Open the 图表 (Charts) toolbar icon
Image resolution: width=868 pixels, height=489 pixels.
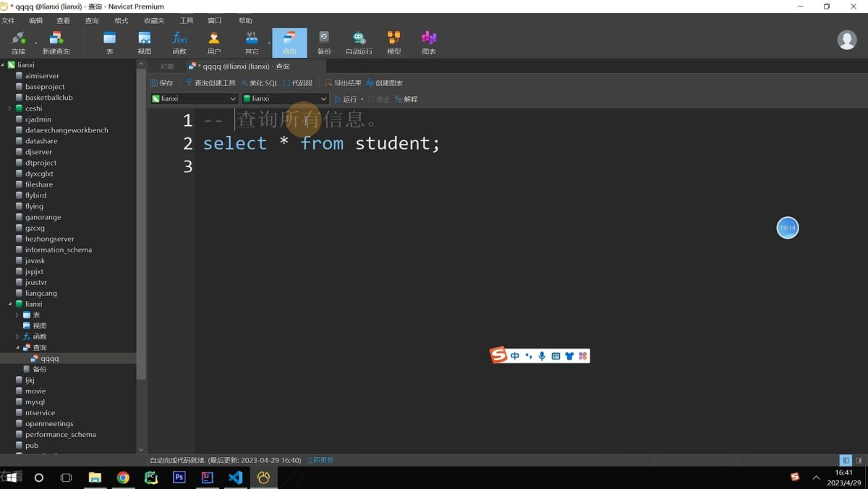[x=429, y=43]
